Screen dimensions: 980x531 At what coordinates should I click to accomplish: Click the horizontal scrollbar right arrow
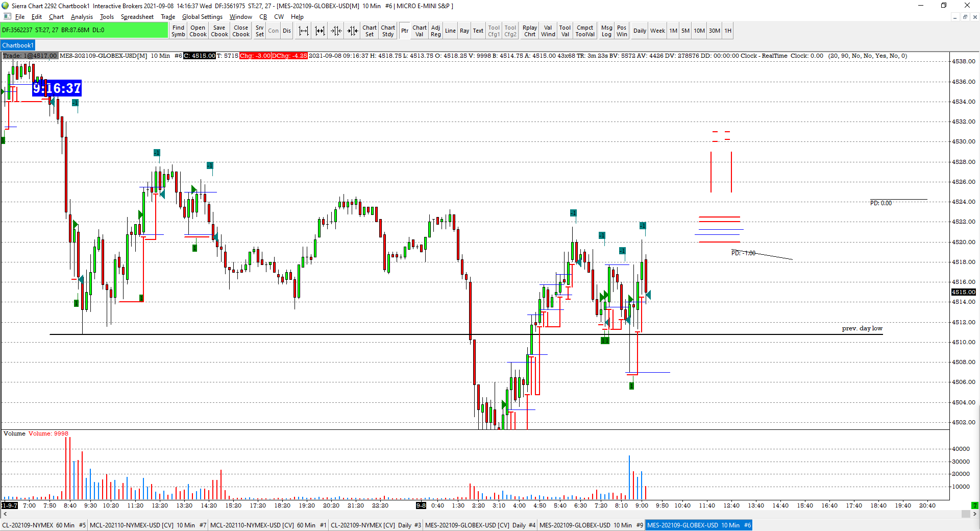(x=975, y=514)
